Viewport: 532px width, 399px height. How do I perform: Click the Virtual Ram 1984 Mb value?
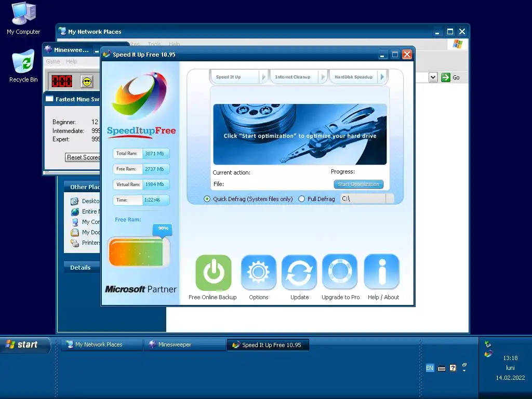pos(155,184)
